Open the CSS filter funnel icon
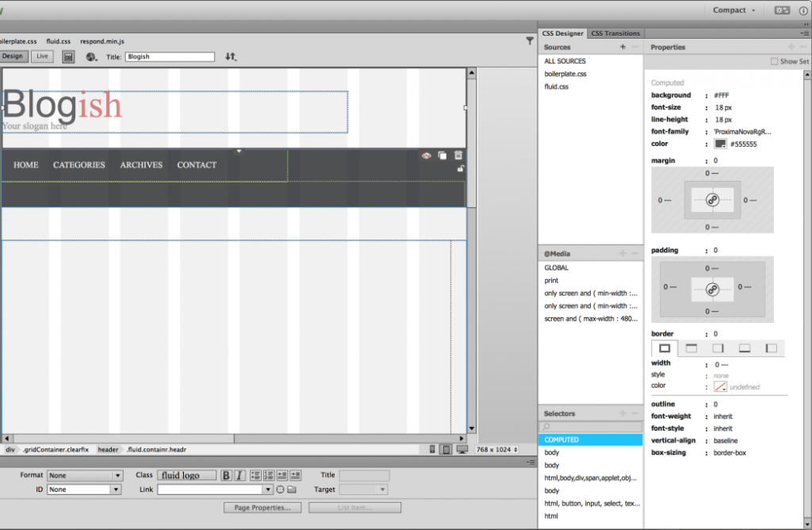The height and width of the screenshot is (530, 812). pyautogui.click(x=530, y=41)
